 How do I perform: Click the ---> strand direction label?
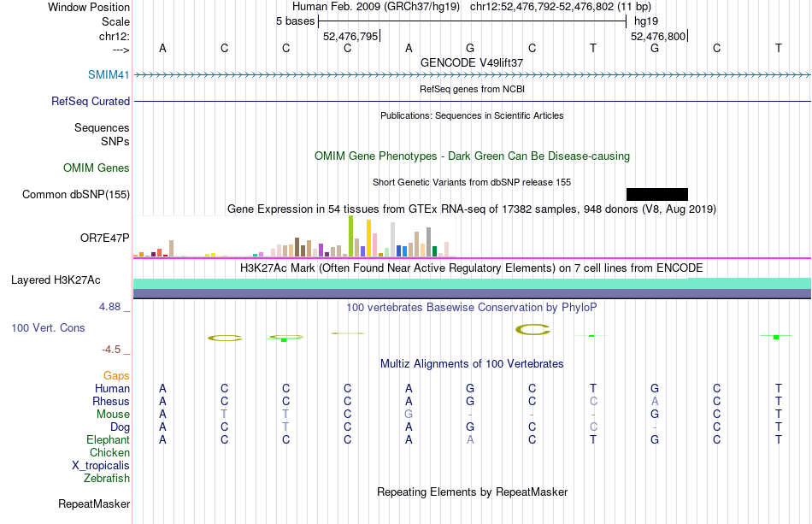[121, 50]
